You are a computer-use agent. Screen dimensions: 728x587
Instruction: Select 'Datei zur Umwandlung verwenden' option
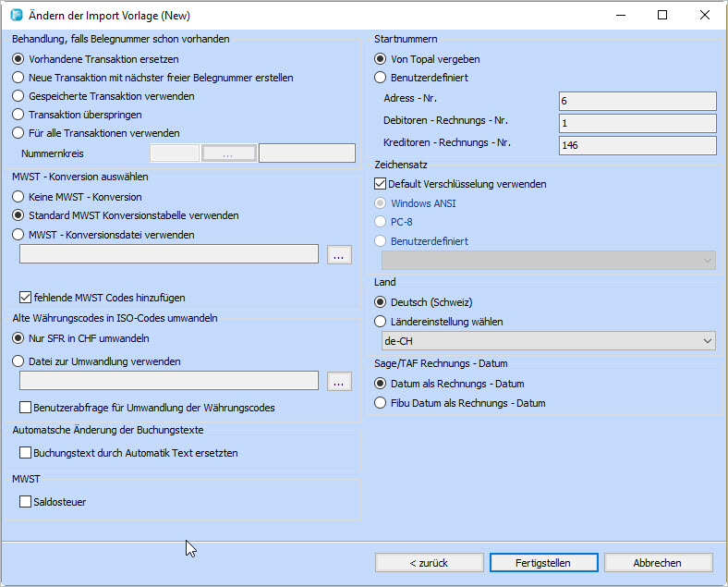(x=18, y=361)
